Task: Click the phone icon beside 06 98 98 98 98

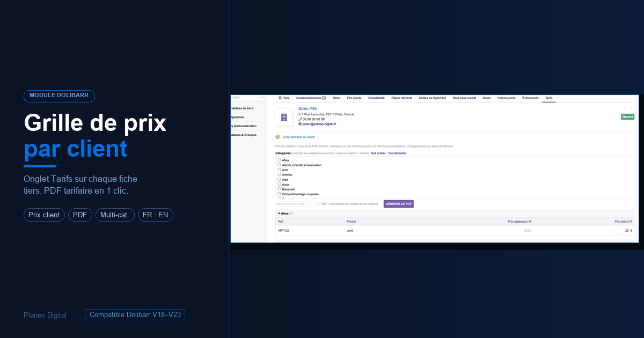Action: 300,119
